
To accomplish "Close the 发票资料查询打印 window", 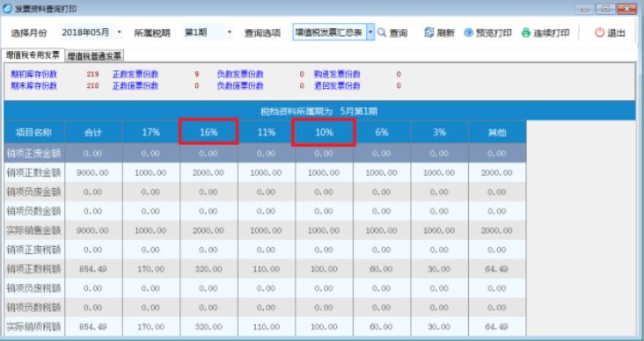I will (627, 9).
